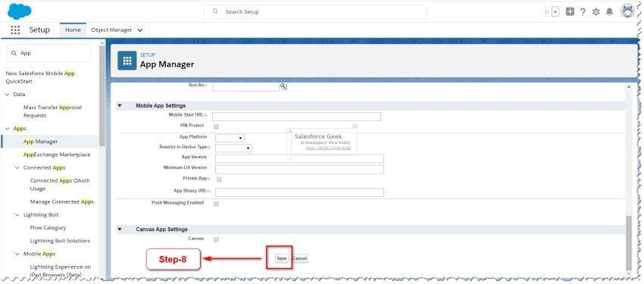Click the Quick Find box containing App
Screen dimensions: 644x284
[x=49, y=53]
